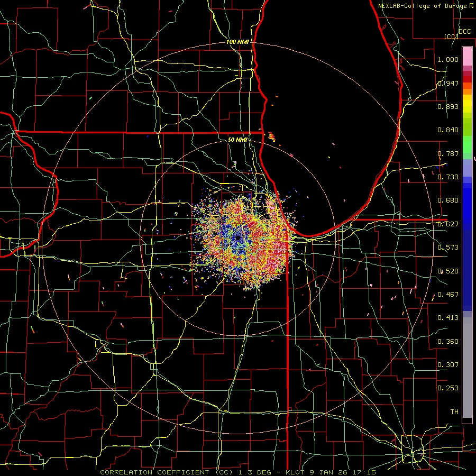Click the KLOT 9 JAN 26 17:15 timestamp
The image size is (476, 476).
pos(331,472)
